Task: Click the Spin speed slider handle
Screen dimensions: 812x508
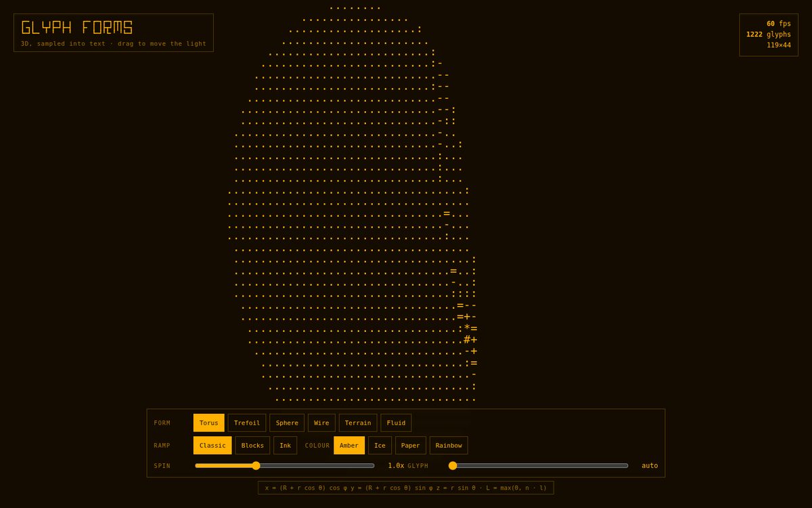Action: click(x=256, y=465)
